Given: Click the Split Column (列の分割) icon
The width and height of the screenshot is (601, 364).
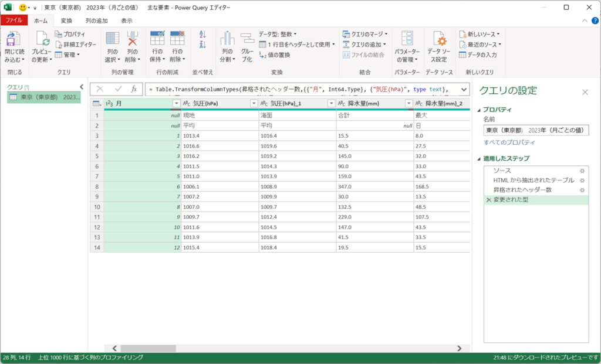Looking at the screenshot, I should (227, 38).
